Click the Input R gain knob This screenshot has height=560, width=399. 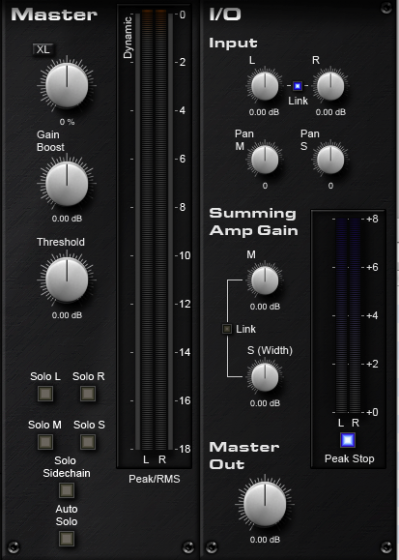(x=330, y=86)
